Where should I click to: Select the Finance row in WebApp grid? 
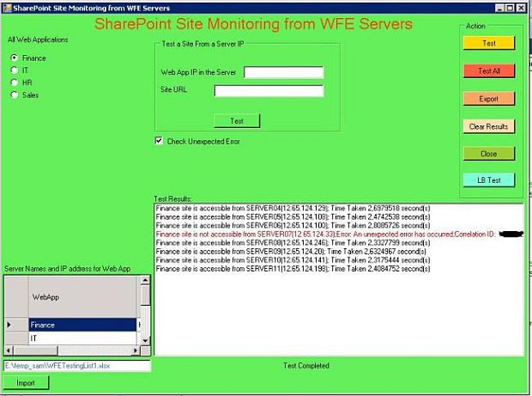point(82,325)
